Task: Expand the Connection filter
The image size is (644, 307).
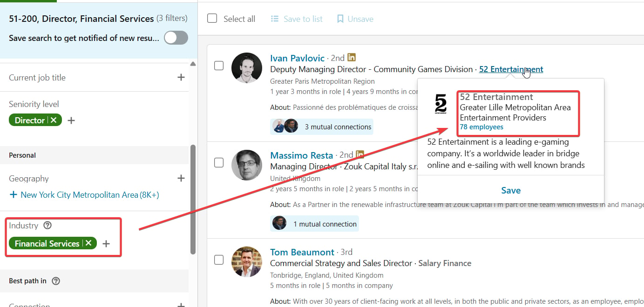Action: click(181, 305)
